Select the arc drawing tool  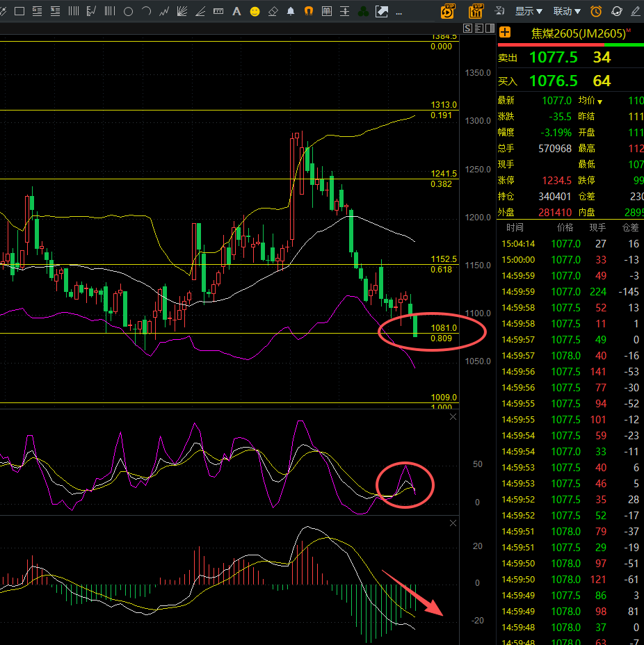(x=146, y=12)
